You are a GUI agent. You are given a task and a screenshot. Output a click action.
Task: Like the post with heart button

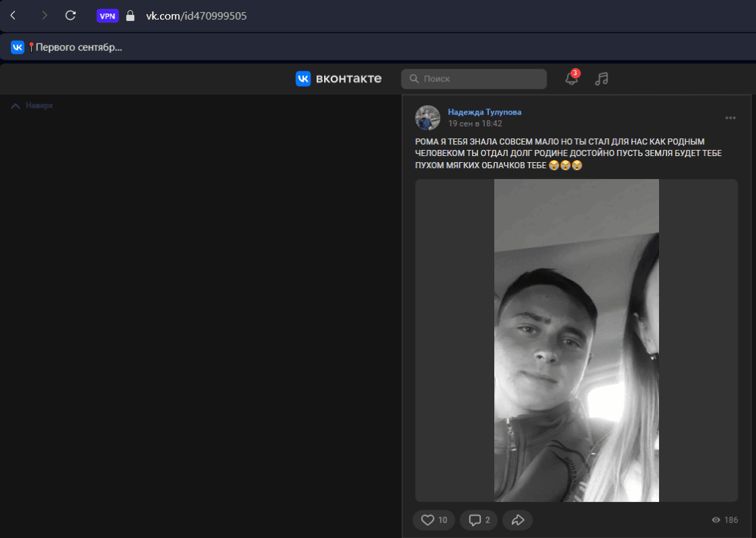pos(433,520)
